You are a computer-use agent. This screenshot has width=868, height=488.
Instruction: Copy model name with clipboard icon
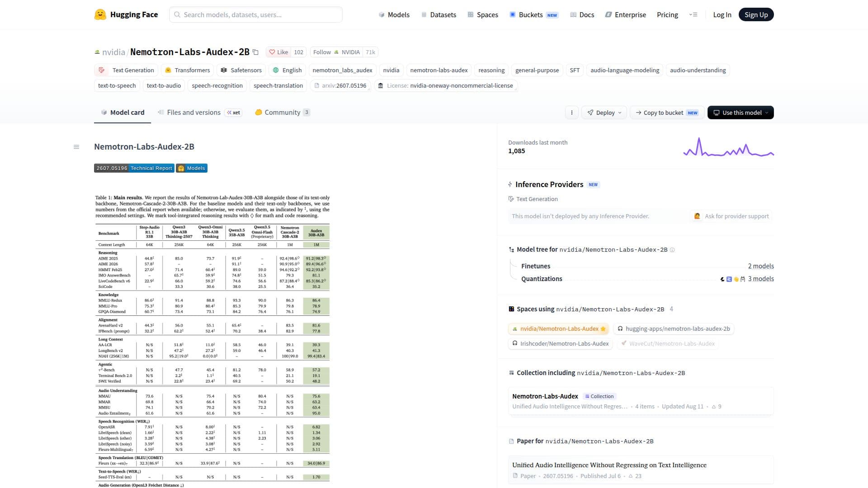click(255, 52)
